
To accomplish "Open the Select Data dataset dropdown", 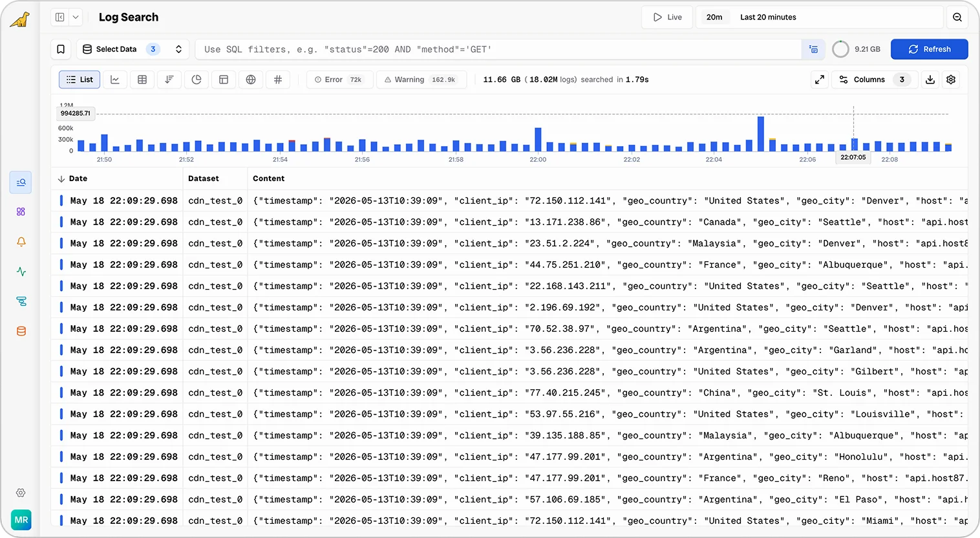I will pyautogui.click(x=133, y=49).
